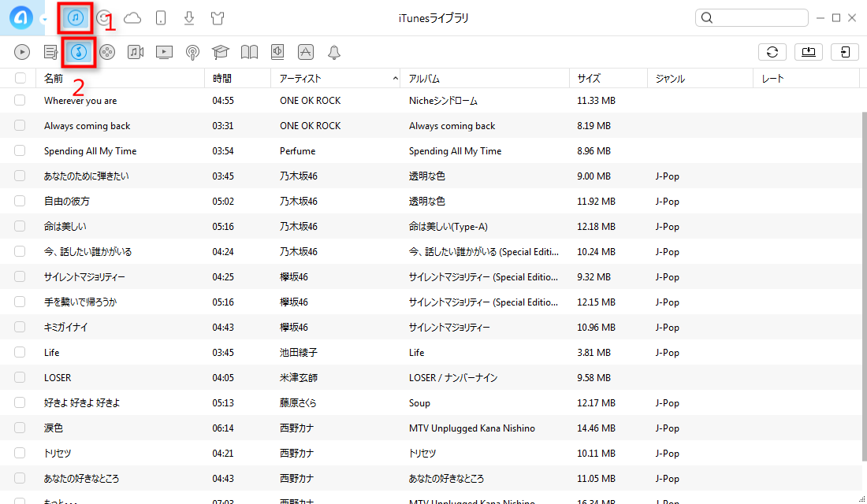Open the iCloud cloud icon
Screen dimensions: 867x504
coord(132,18)
